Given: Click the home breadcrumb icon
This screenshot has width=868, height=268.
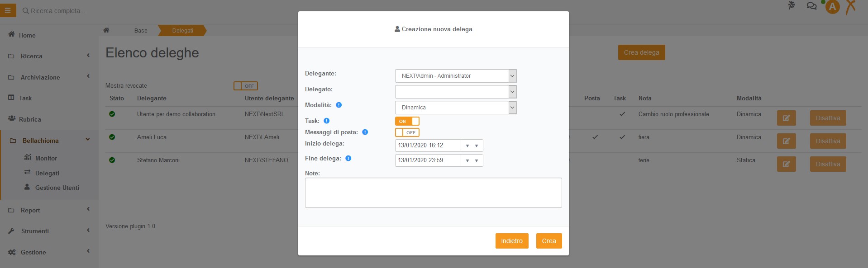Looking at the screenshot, I should [x=106, y=30].
